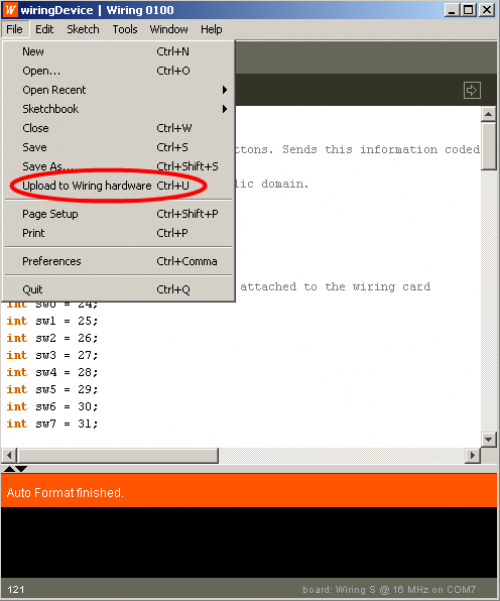Expand the Open Recent submenu
Viewport: 500px width, 601px height.
tap(119, 90)
